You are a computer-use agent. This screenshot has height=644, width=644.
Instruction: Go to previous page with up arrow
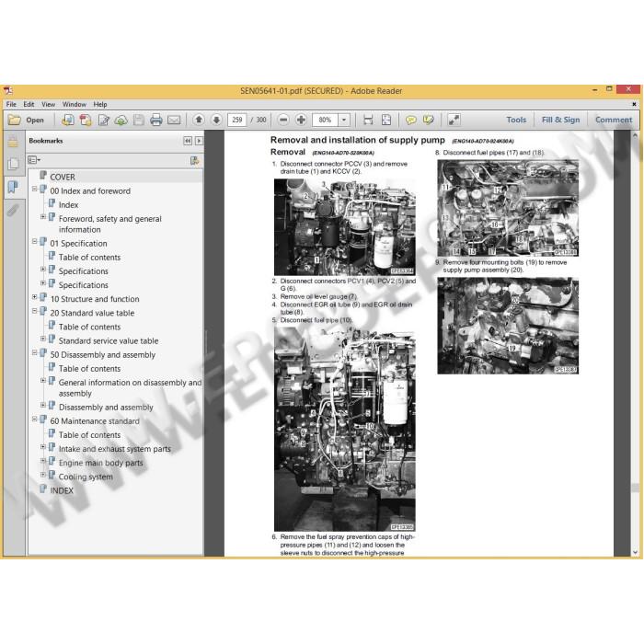coord(199,120)
